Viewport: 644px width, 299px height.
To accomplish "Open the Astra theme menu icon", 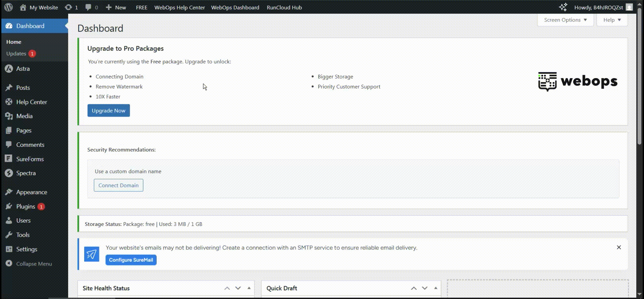I will tap(9, 69).
